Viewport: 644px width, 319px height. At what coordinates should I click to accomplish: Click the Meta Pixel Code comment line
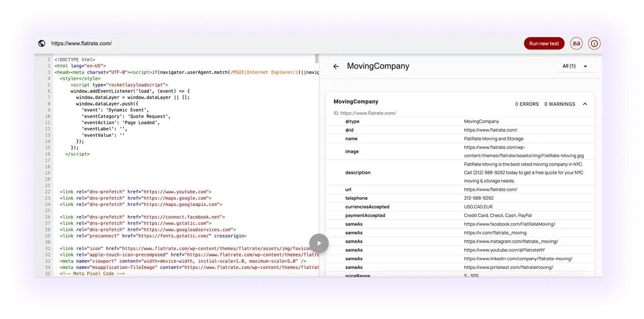92,274
